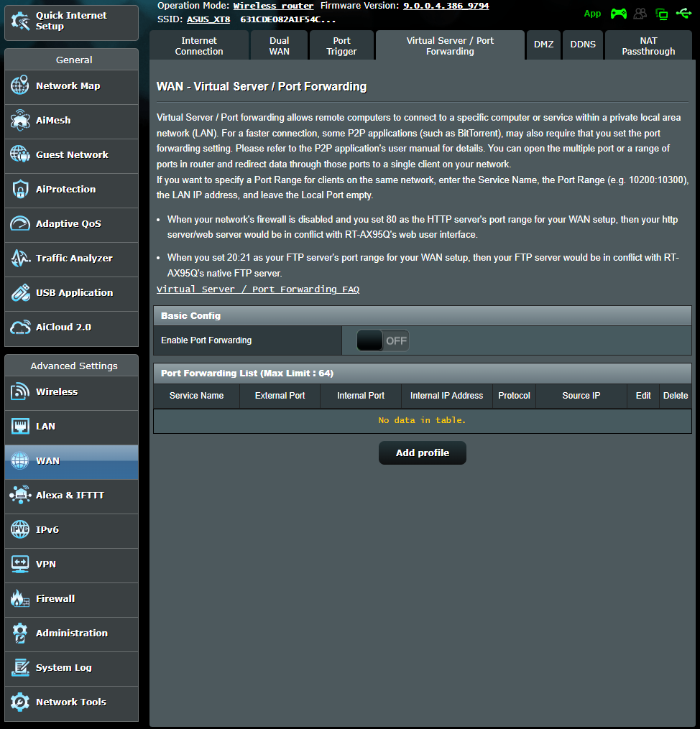Click the VPN monitor icon
The image size is (700, 729).
(x=20, y=564)
